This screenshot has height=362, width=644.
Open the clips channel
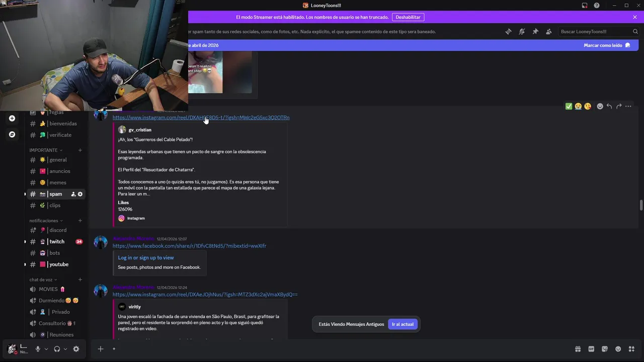click(x=55, y=205)
